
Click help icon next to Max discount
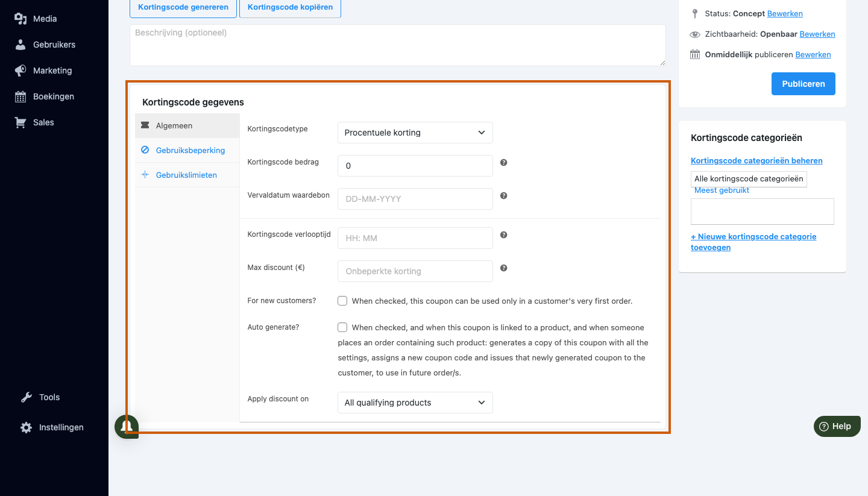[504, 268]
